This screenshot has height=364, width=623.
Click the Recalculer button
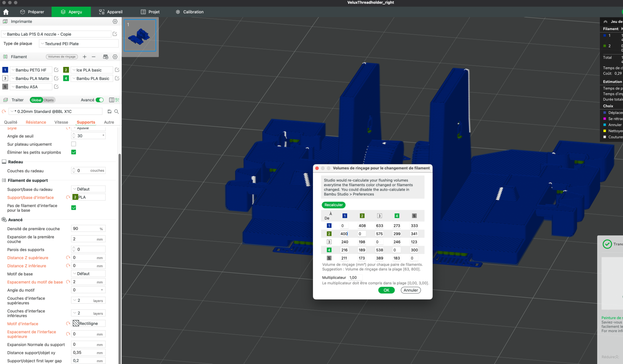point(333,205)
